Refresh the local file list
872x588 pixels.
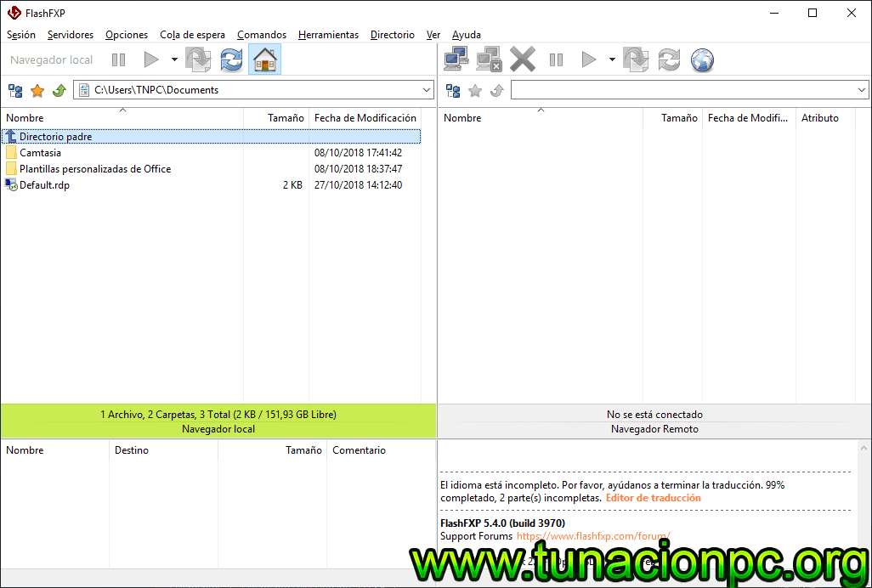tap(231, 59)
